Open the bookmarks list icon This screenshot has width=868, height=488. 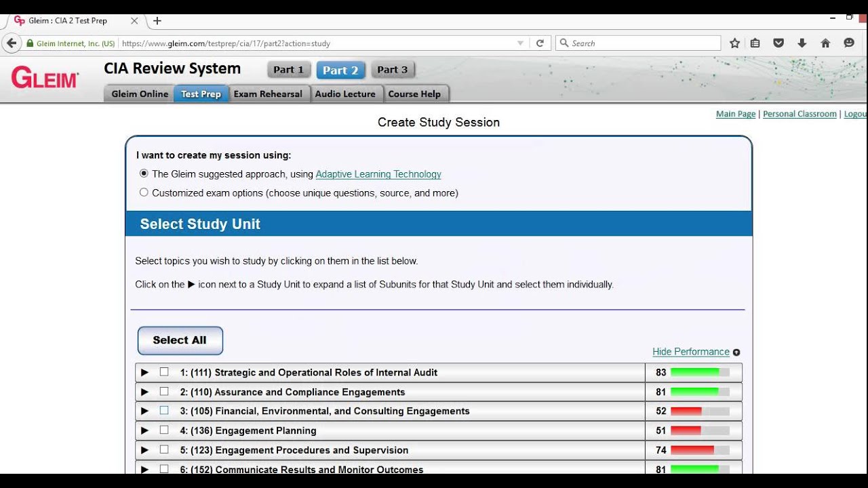[x=755, y=43]
